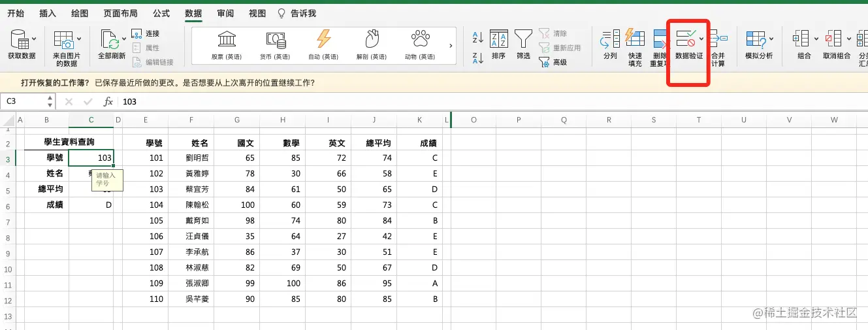This screenshot has height=330, width=868.
Task: Click the 學生資料查詢 title cell
Action: [x=69, y=142]
